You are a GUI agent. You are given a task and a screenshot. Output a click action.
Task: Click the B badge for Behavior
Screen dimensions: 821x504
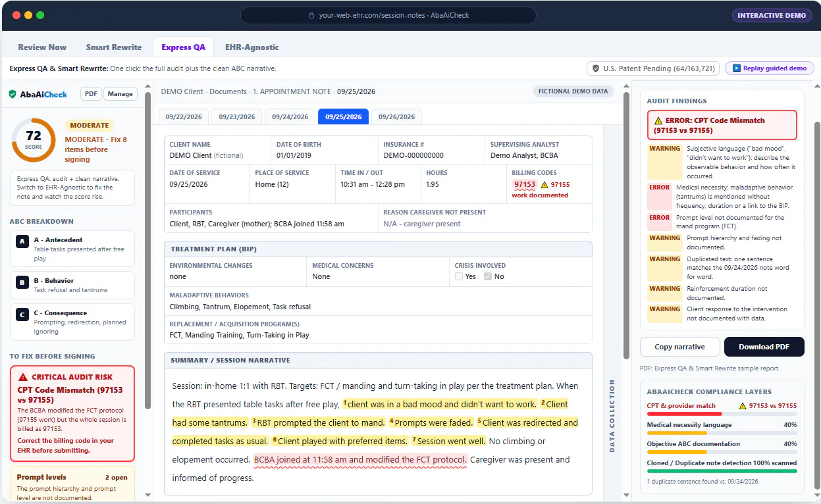(x=22, y=282)
